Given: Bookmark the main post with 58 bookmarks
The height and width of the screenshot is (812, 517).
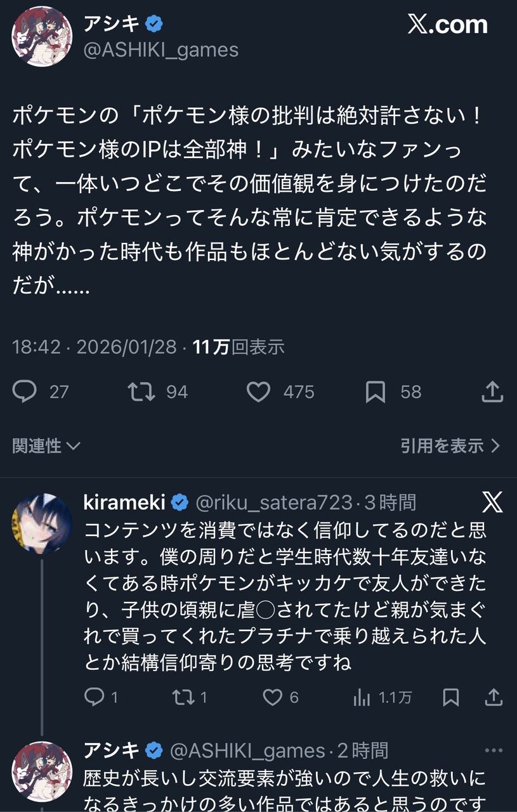Looking at the screenshot, I should (376, 392).
